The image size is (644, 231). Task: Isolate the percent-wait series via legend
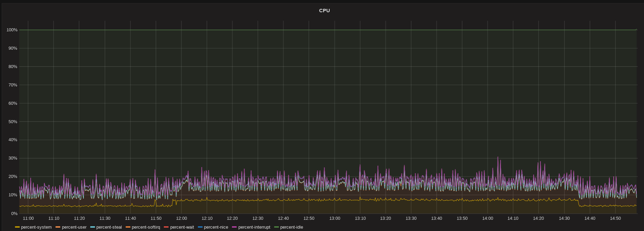tap(182, 227)
